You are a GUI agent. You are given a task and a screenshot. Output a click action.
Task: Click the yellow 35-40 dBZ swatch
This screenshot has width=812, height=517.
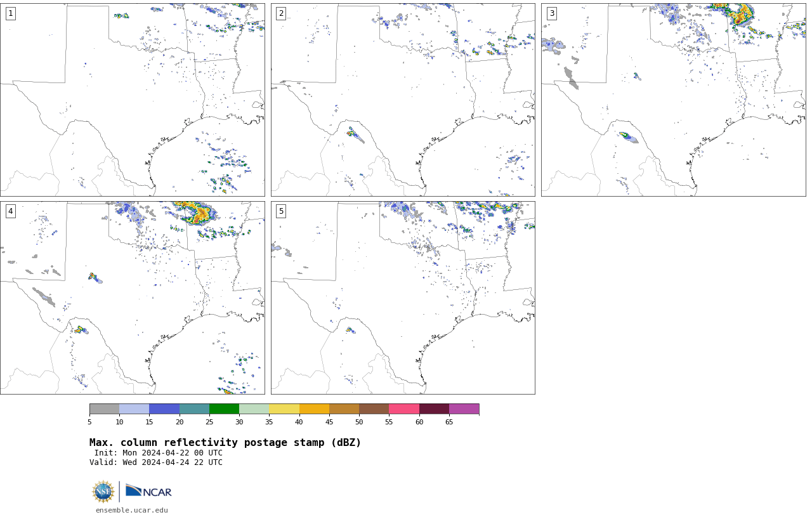tap(284, 409)
